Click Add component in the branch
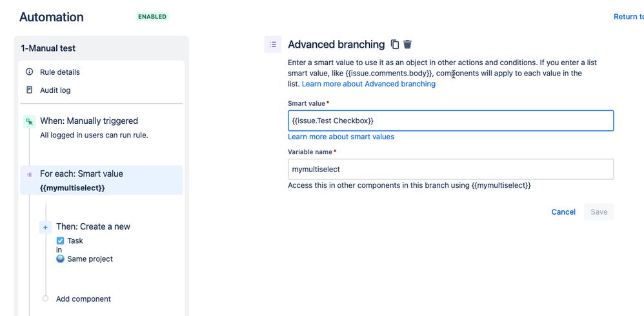Image resolution: width=644 pixels, height=316 pixels. point(83,299)
